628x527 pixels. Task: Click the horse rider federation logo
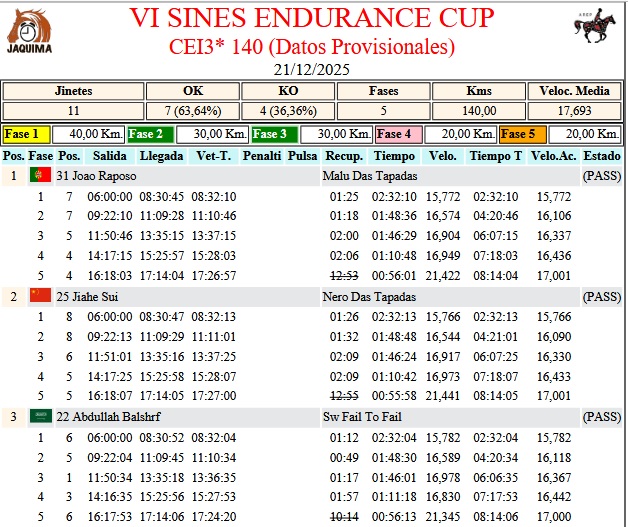pos(596,30)
